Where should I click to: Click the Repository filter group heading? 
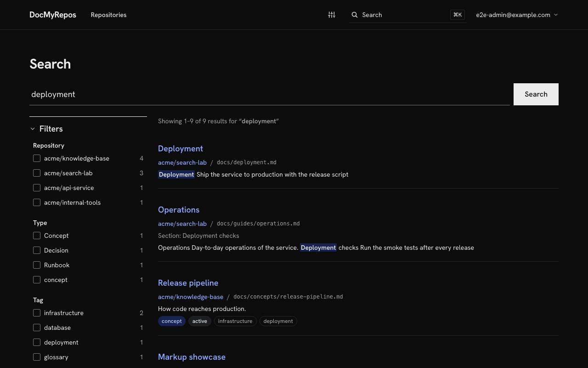(x=49, y=145)
